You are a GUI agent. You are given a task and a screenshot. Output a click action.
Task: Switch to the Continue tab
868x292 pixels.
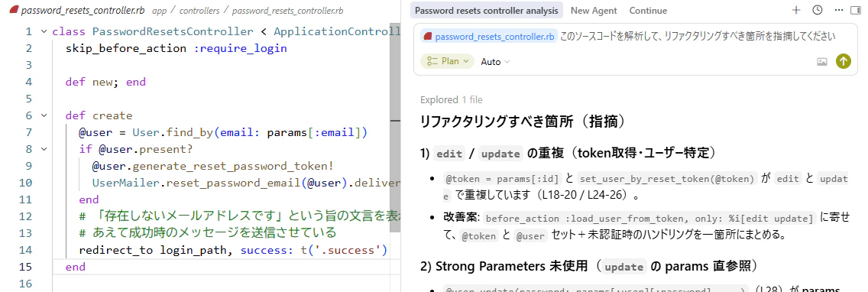click(648, 11)
